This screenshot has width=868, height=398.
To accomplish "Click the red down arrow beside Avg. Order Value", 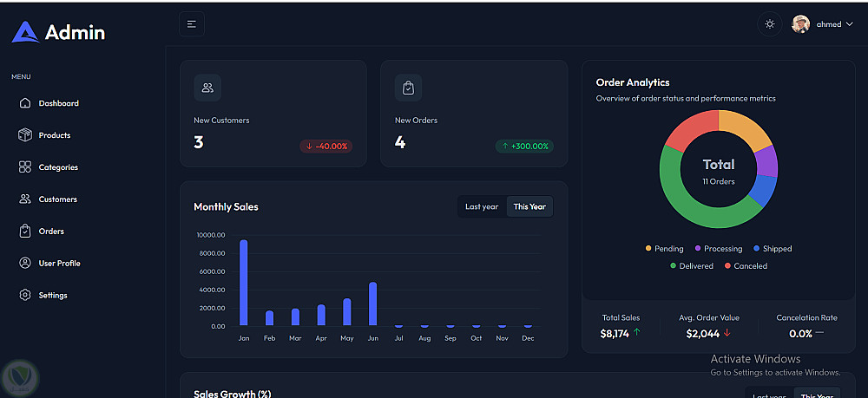I will (727, 333).
